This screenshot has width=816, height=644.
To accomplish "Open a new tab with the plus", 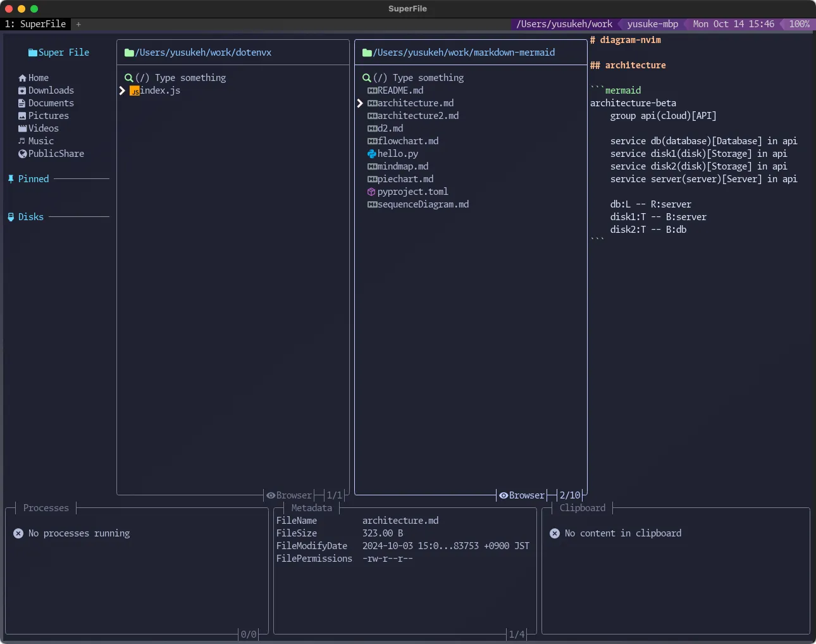I will click(78, 24).
